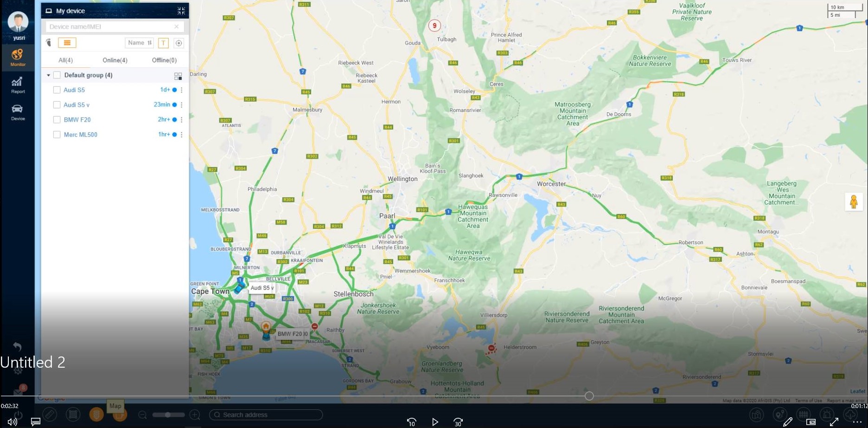Viewport: 868px width, 428px height.
Task: Collapse the Default group tree arrow
Action: pyautogui.click(x=48, y=75)
